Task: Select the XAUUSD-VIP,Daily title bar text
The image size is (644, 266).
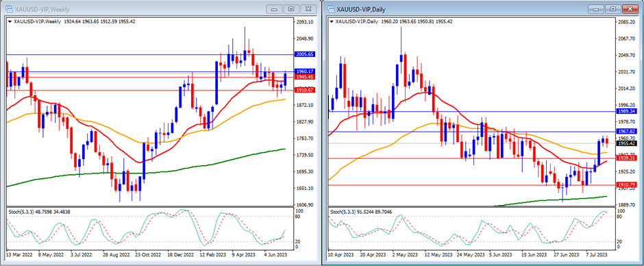Action: (361, 9)
